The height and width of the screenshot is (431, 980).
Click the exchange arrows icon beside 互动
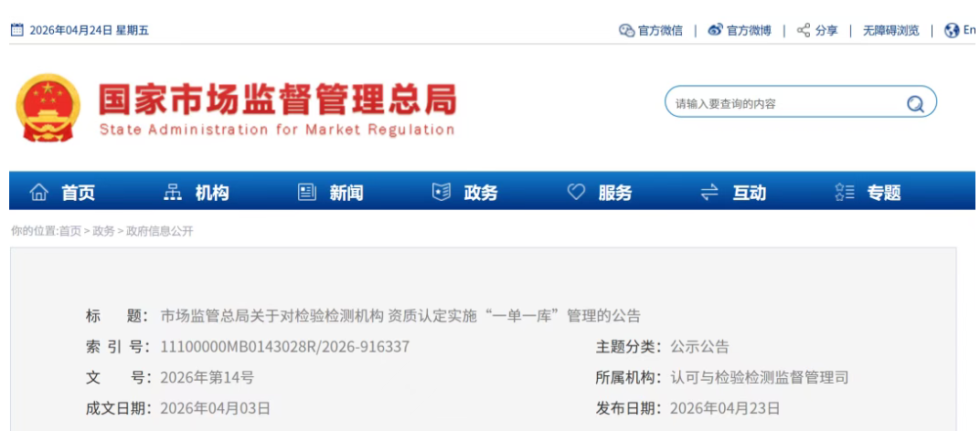click(710, 193)
